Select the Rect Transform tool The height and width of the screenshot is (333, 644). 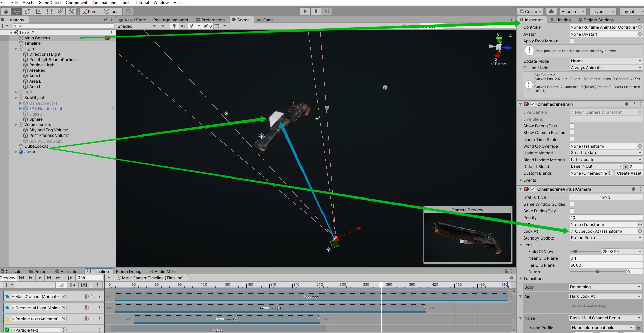click(50, 11)
